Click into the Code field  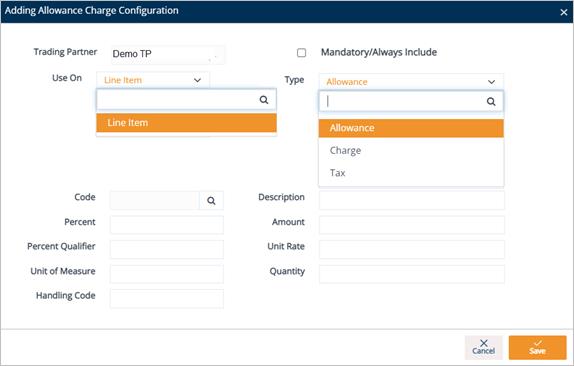154,201
